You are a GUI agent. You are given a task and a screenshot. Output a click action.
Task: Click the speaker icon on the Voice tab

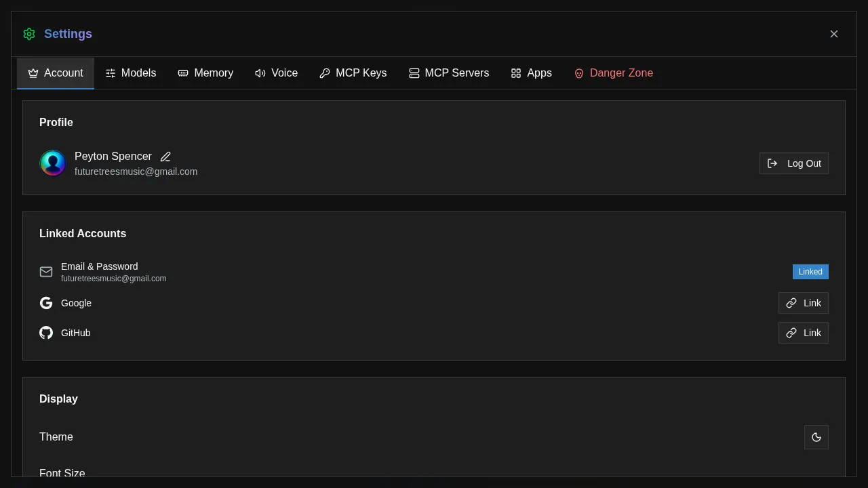coord(260,73)
